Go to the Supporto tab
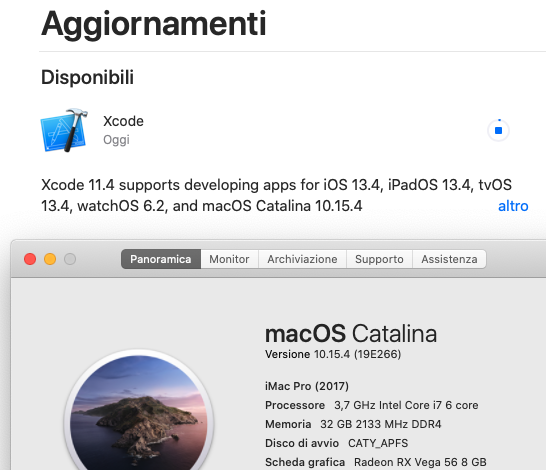The height and width of the screenshot is (470, 546). click(x=379, y=259)
